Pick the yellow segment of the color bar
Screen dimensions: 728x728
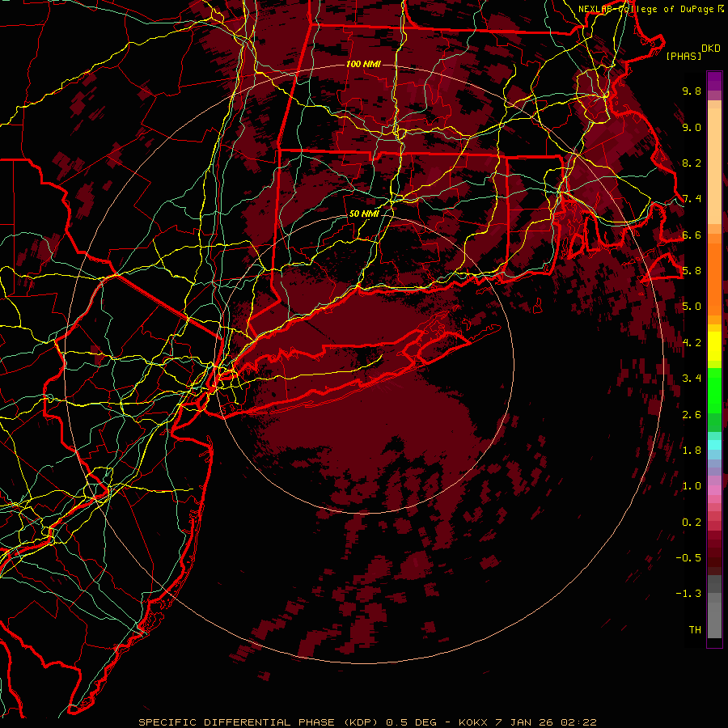coord(714,346)
